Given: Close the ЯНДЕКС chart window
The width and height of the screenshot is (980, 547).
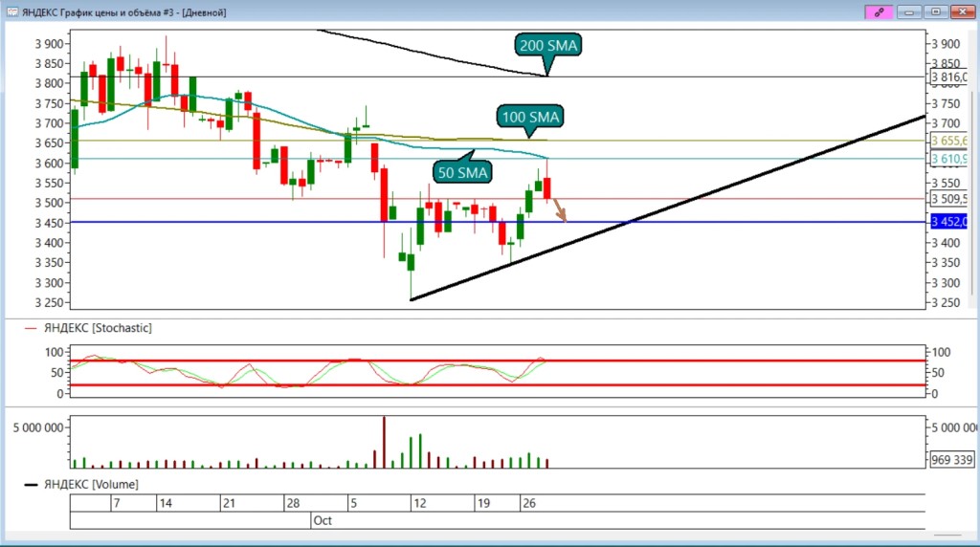Looking at the screenshot, I should [x=963, y=11].
